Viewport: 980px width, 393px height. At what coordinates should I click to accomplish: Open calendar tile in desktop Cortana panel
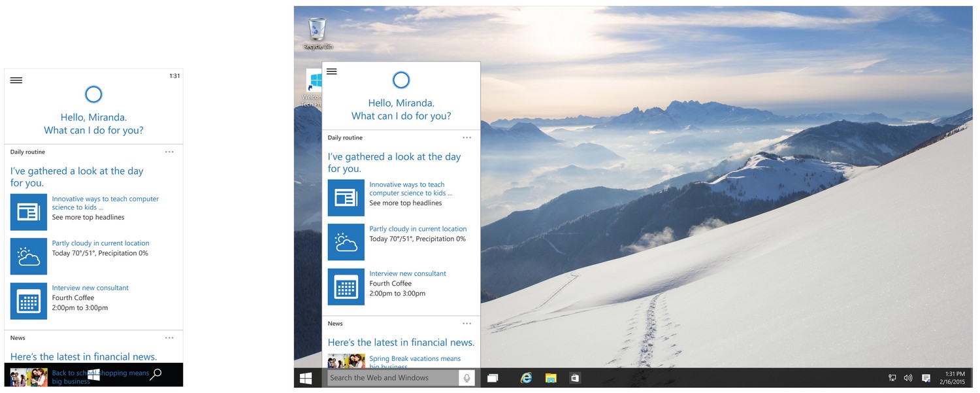(x=346, y=286)
